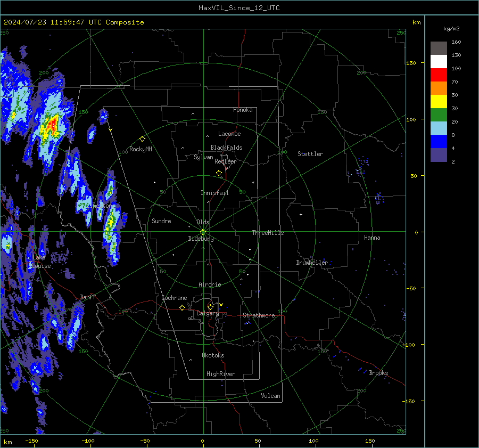Click the Airdrie town label
Viewport: 479px width, 448px height.
pos(210,284)
